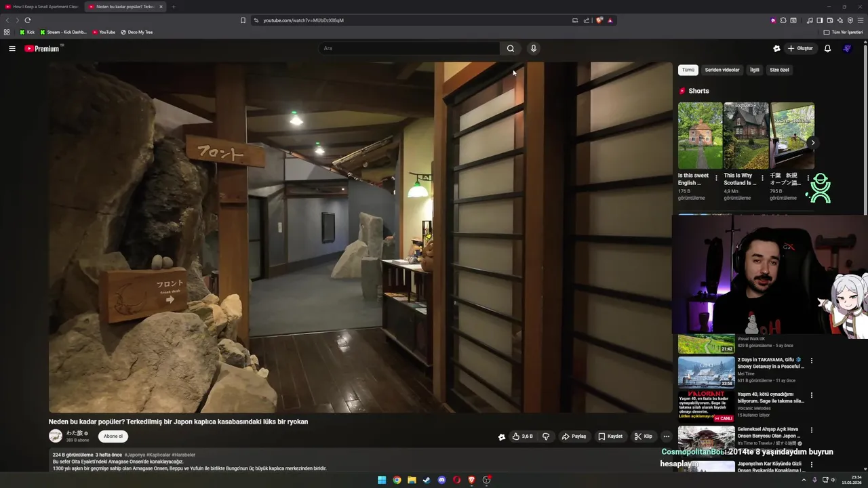
Task: Open the わた旅 channel avatar
Action: [x=56, y=436]
